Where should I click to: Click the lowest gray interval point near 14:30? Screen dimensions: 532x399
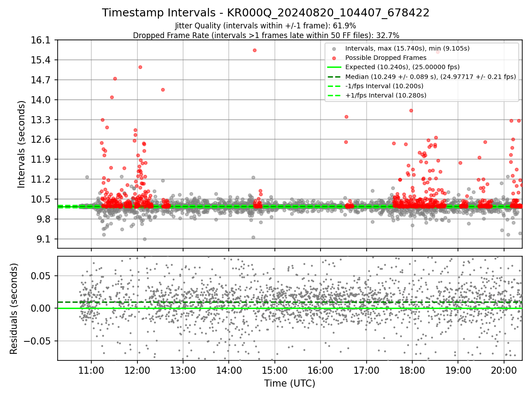(253, 237)
